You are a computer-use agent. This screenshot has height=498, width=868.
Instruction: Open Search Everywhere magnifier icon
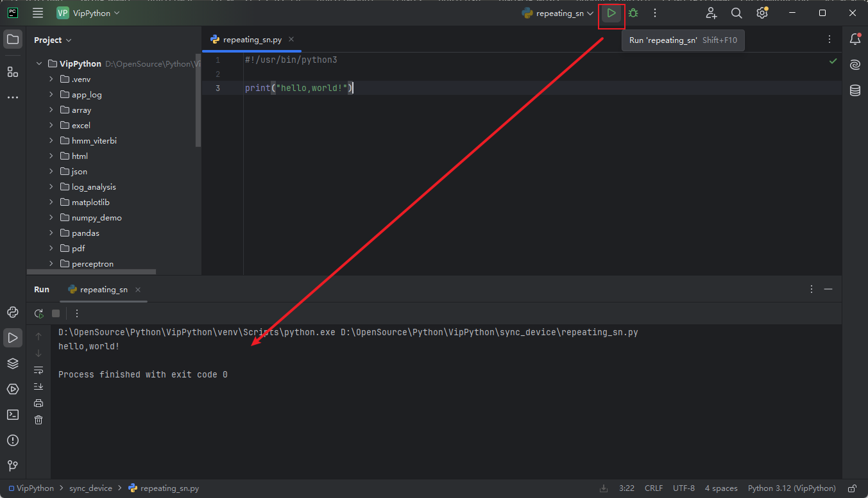click(x=736, y=13)
